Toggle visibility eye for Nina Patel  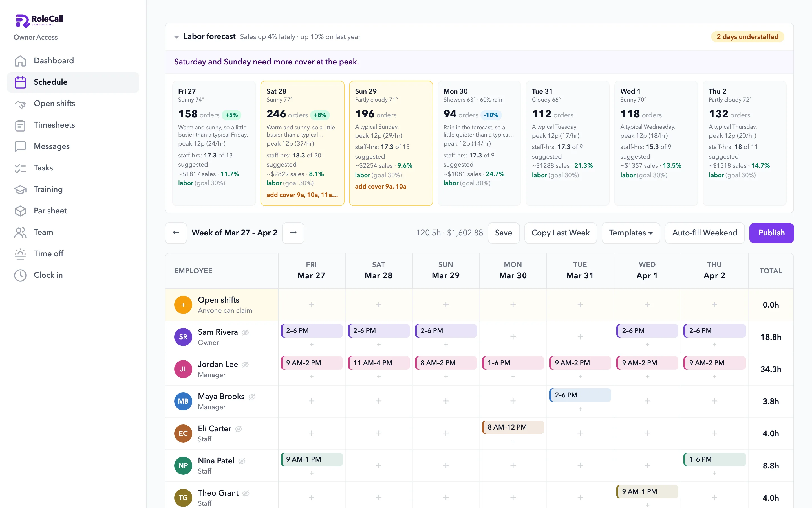(x=242, y=461)
